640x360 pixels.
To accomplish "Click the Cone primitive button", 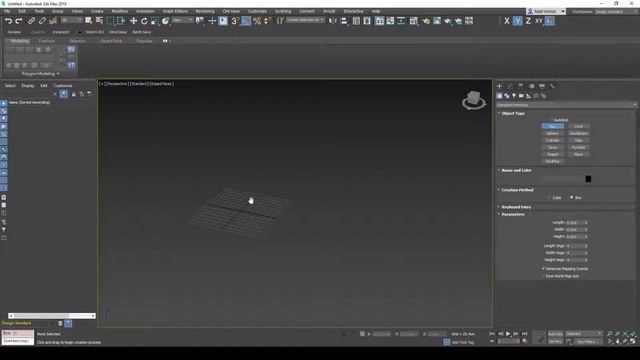I will tap(578, 127).
